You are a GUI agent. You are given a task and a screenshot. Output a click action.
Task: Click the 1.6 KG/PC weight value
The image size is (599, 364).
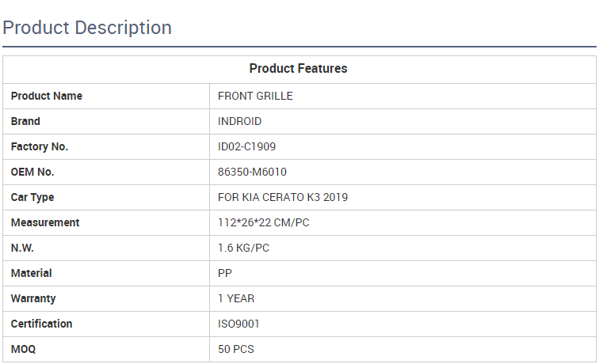(243, 248)
